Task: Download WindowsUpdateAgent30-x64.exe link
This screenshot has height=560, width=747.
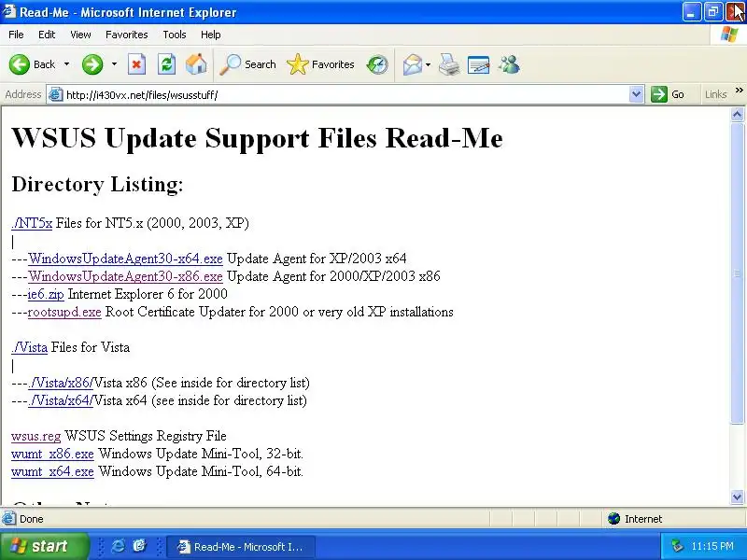Action: (125, 259)
